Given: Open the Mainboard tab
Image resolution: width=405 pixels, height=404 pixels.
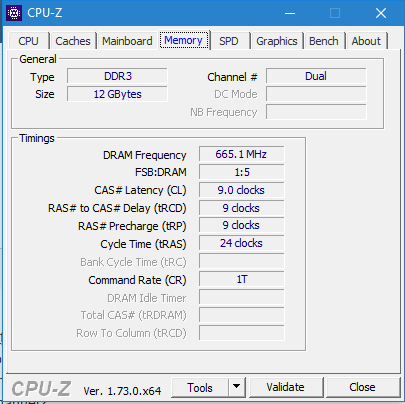Looking at the screenshot, I should 127,41.
